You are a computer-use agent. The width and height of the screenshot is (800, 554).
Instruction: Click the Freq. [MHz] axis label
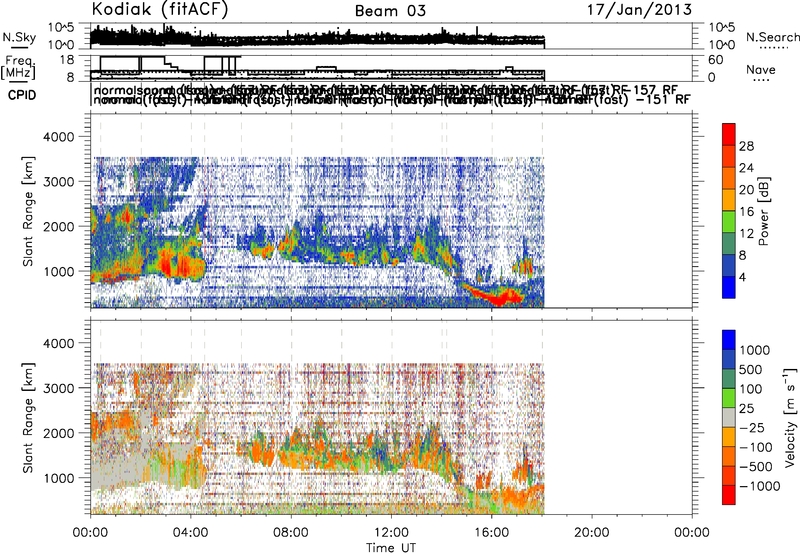tap(18, 68)
